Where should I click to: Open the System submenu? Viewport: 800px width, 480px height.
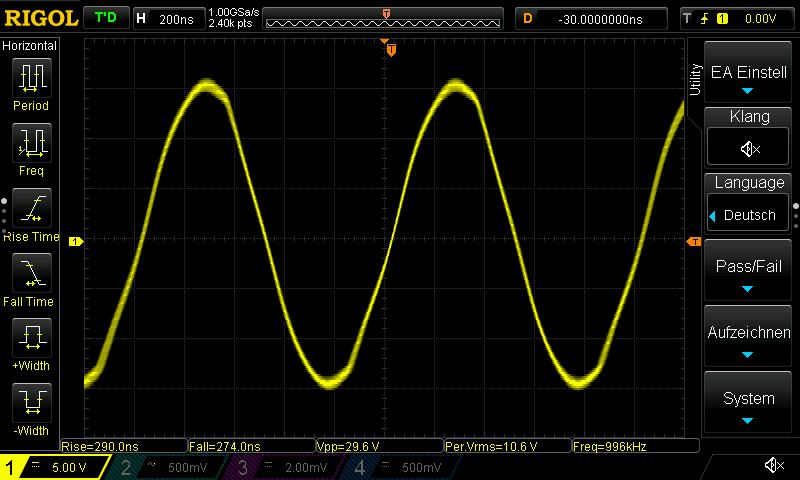tap(748, 402)
